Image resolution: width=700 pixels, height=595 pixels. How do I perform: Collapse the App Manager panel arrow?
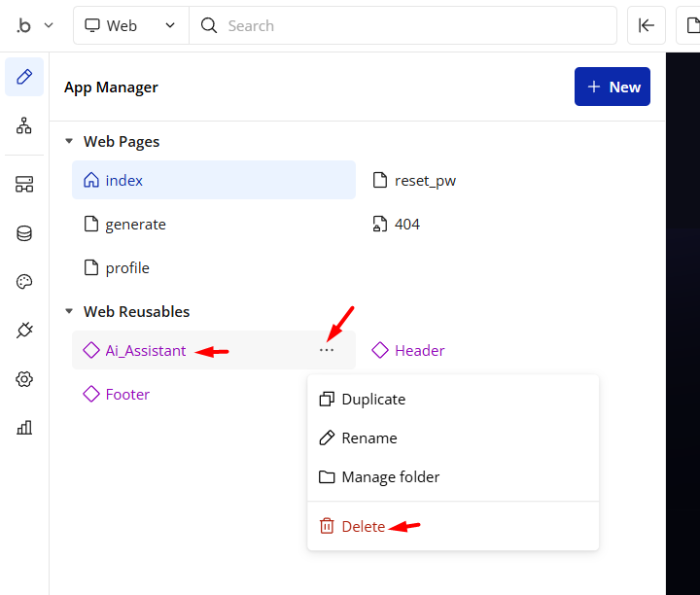coord(646,26)
